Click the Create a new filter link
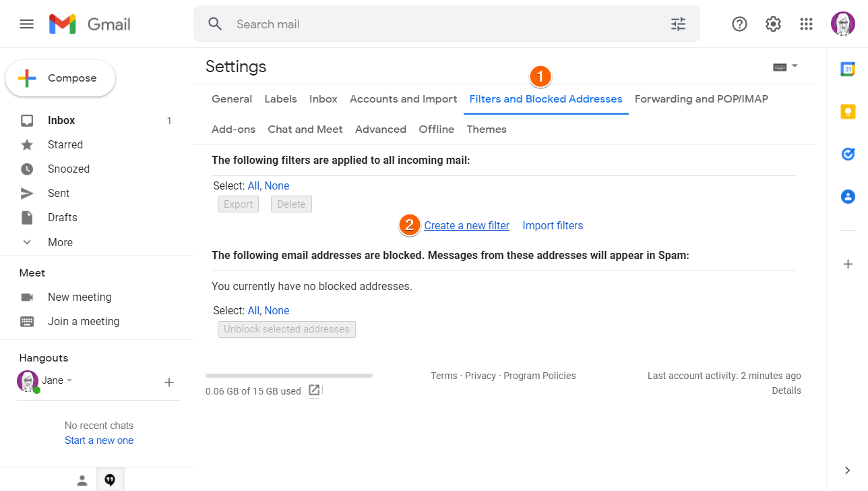Screen dimensions: 868x491 coord(466,226)
